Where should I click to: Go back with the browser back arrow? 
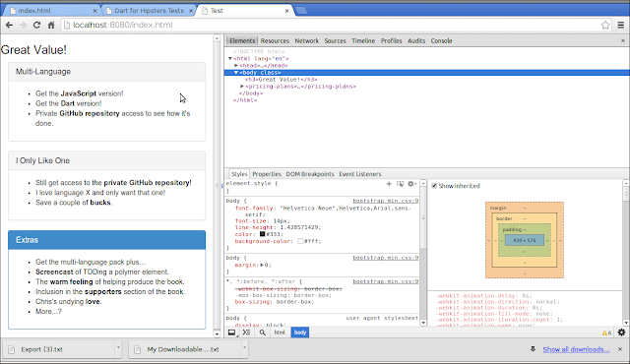9,25
